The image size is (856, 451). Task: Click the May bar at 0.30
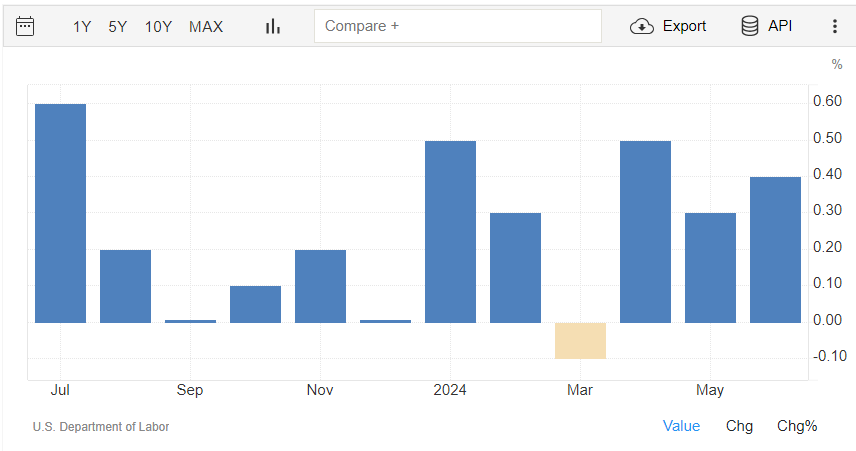[710, 268]
